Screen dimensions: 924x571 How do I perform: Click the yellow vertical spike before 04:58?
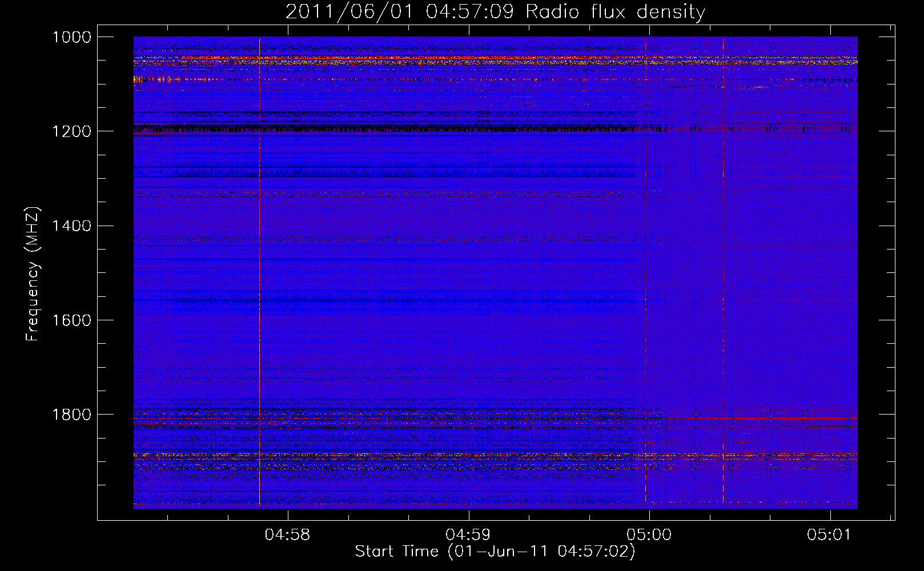[259, 272]
